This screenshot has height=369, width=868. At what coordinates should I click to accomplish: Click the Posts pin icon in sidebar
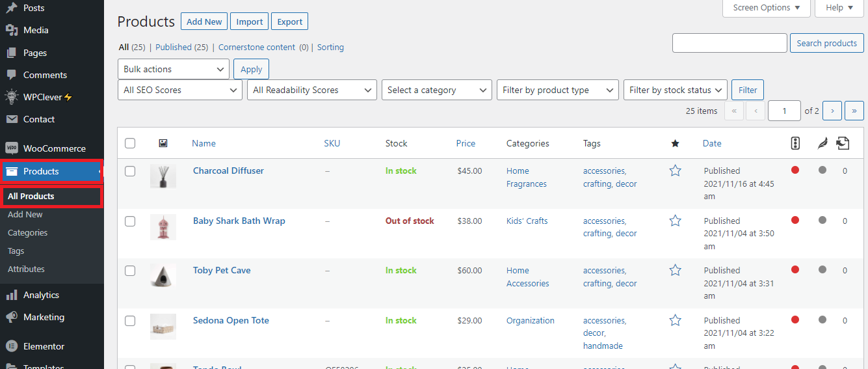coord(12,8)
